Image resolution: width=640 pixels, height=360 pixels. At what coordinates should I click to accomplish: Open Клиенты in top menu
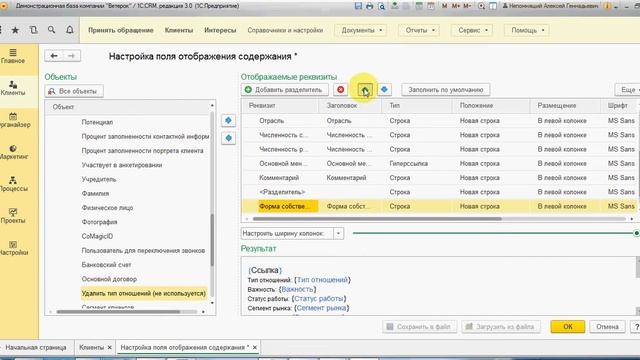(x=179, y=30)
